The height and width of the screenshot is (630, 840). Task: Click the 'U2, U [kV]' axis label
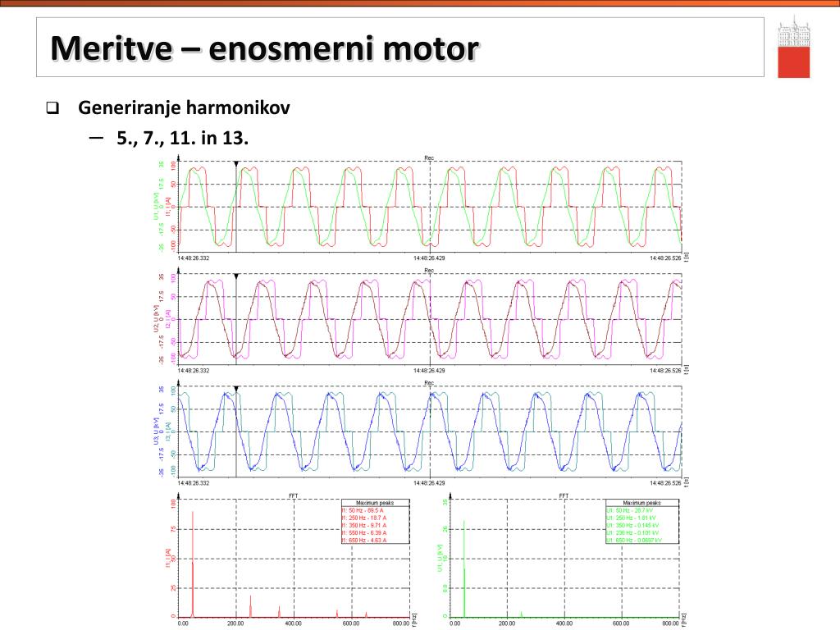click(x=156, y=319)
